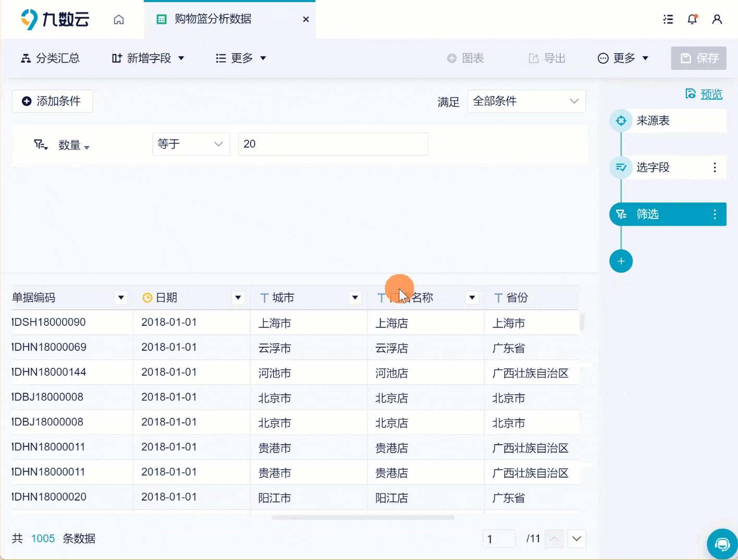Click the 保存 save button

(698, 58)
